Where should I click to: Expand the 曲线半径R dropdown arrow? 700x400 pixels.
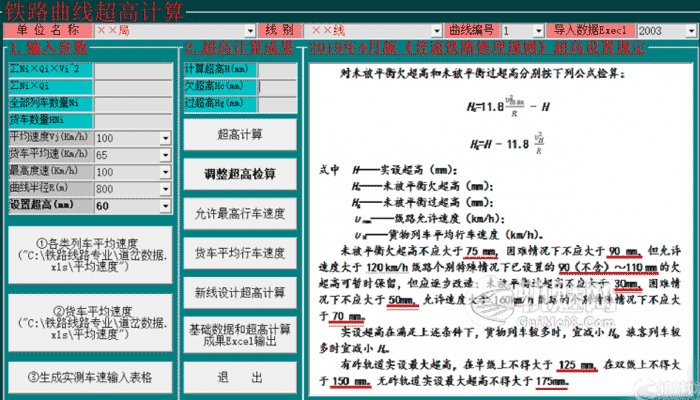coord(166,189)
